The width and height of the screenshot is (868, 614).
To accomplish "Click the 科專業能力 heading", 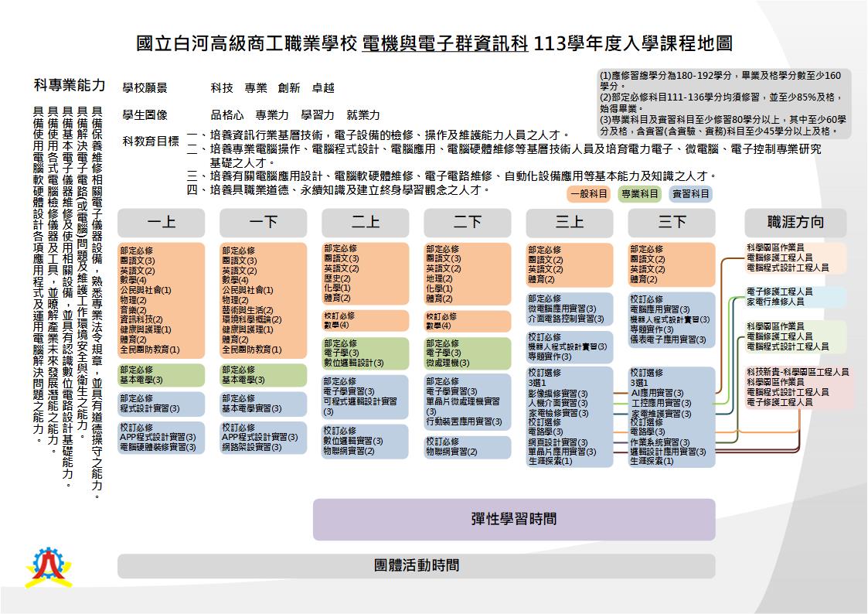I will [70, 85].
